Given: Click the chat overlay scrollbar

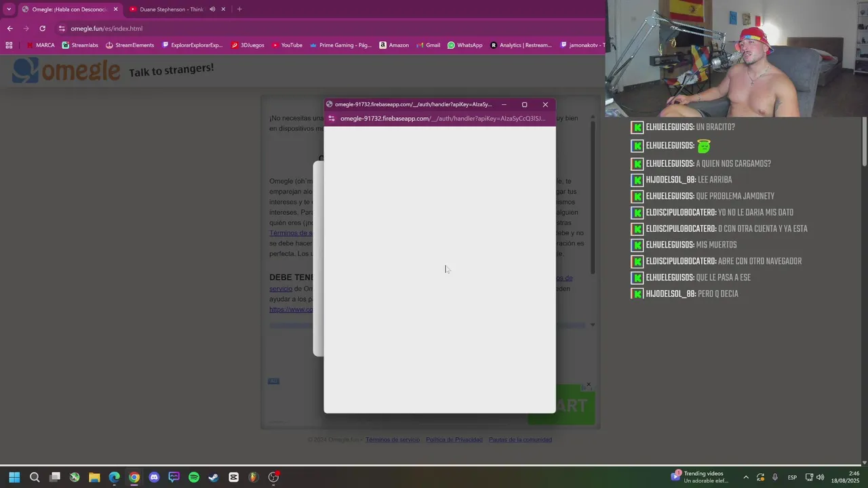Looking at the screenshot, I should (x=865, y=141).
